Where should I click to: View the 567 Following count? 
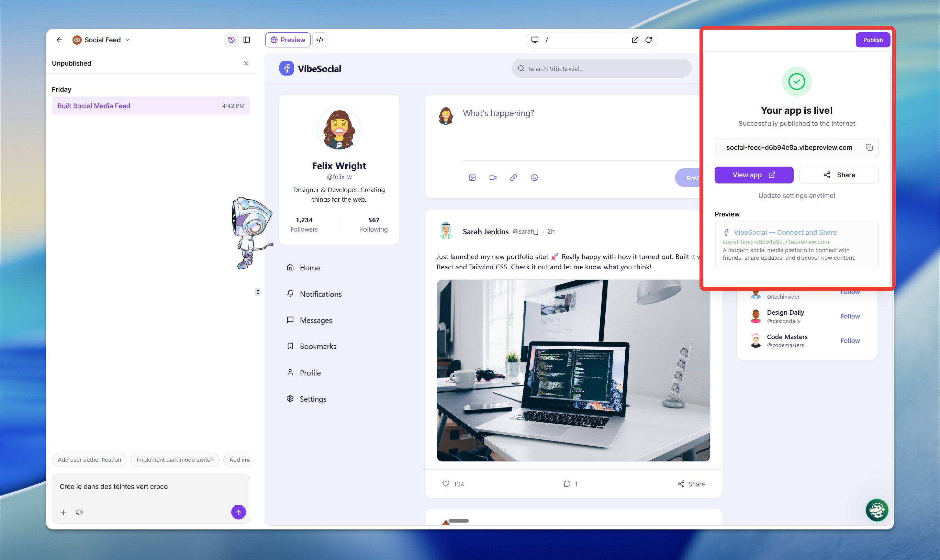[x=373, y=225]
